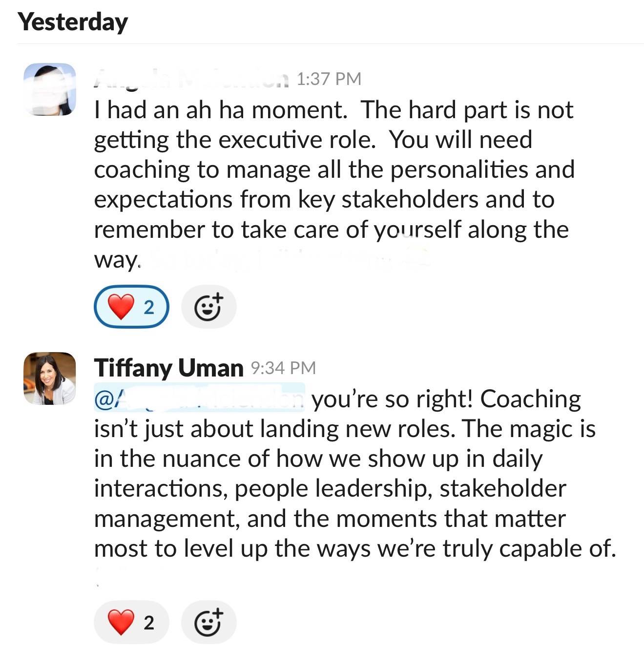Screen dimensions: 644x649
Task: Remove your heart reaction from the 1:37 PM message
Action: pos(131,307)
